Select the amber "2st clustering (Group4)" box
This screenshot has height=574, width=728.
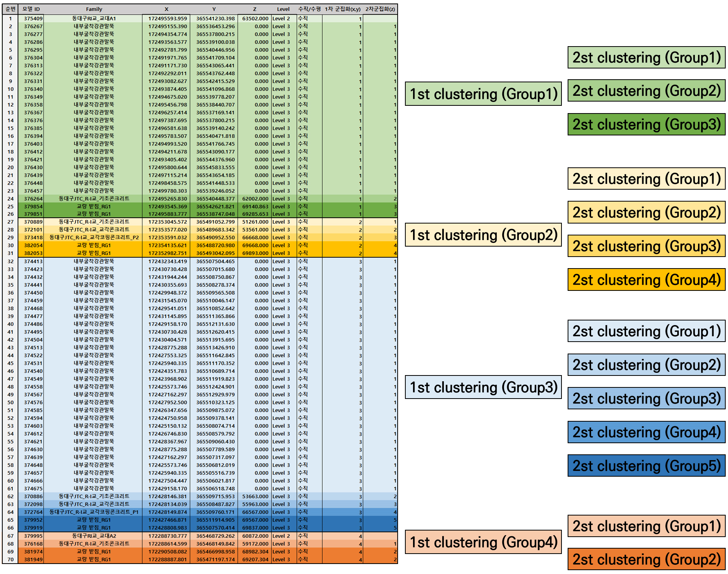click(x=646, y=280)
